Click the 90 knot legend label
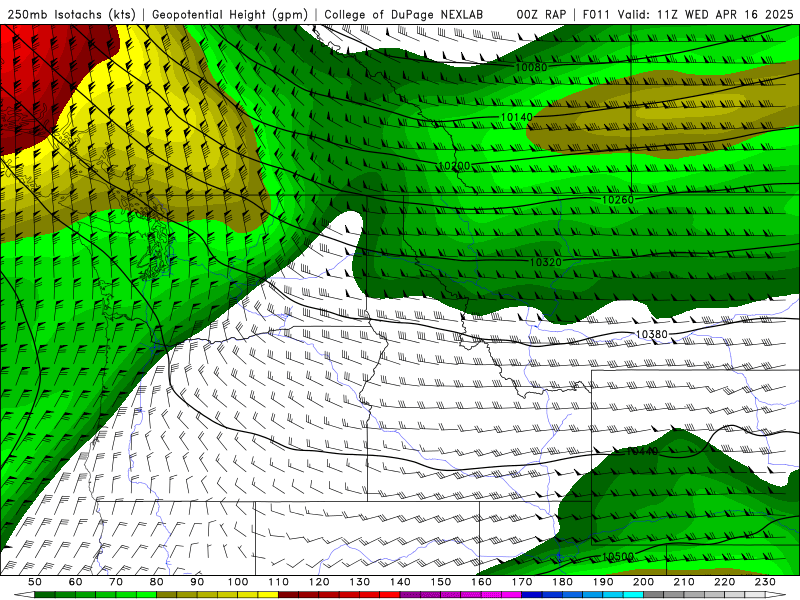This screenshot has width=800, height=600. pyautogui.click(x=197, y=582)
